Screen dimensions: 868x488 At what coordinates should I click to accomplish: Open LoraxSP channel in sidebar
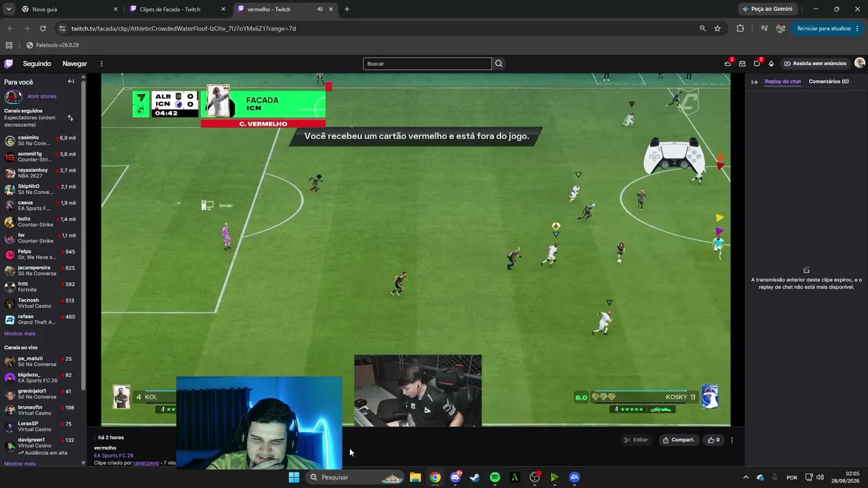click(40, 427)
